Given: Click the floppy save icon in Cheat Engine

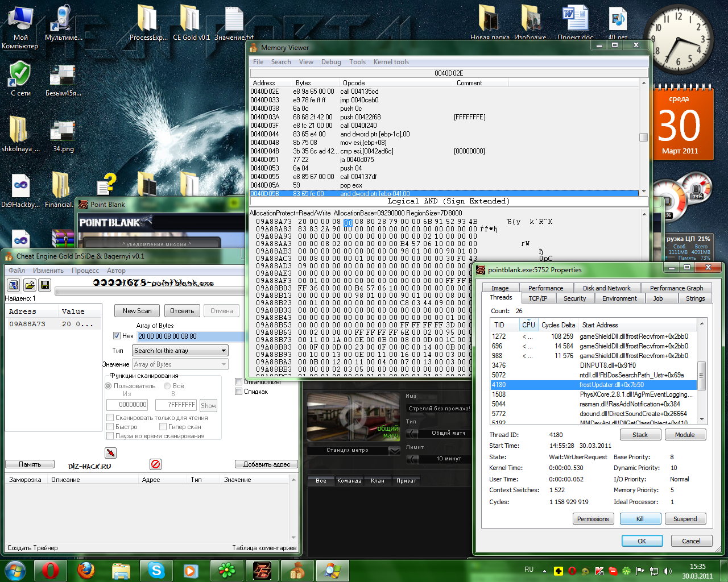Looking at the screenshot, I should 45,285.
